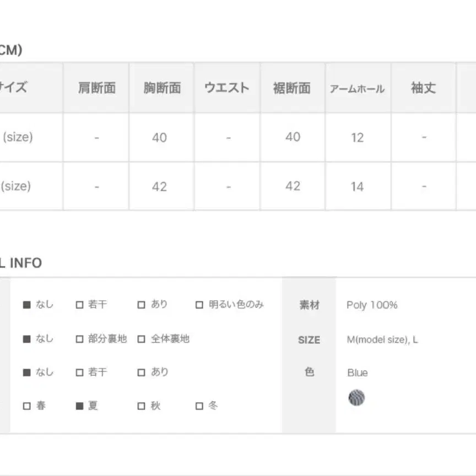Viewport: 476px width, 476px height.
Task: Check the 部分裏地 checkbox
Action: [79, 339]
